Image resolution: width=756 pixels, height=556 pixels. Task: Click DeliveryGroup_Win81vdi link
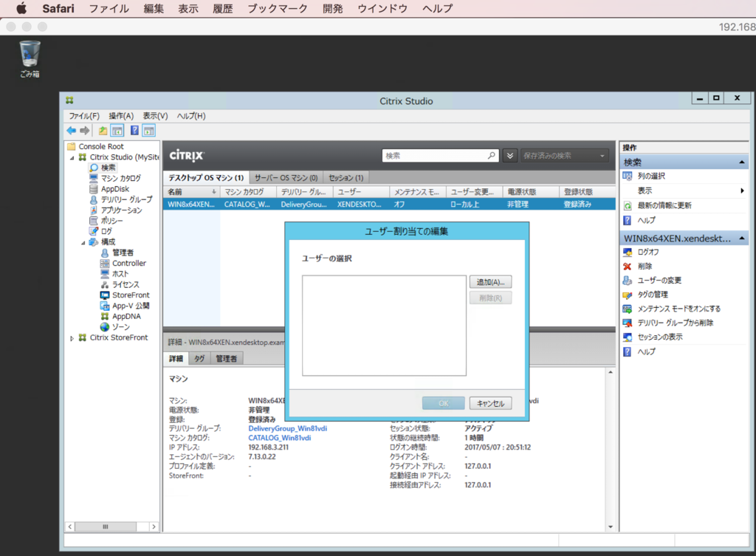pyautogui.click(x=287, y=428)
